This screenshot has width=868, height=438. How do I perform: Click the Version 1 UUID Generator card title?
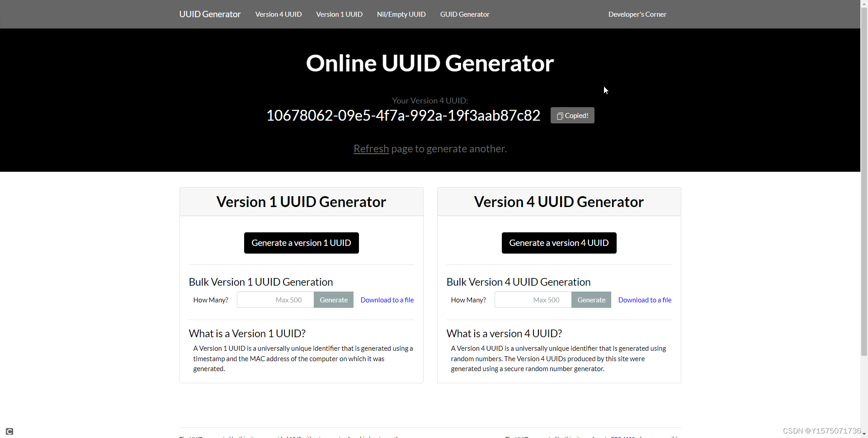[x=301, y=202]
